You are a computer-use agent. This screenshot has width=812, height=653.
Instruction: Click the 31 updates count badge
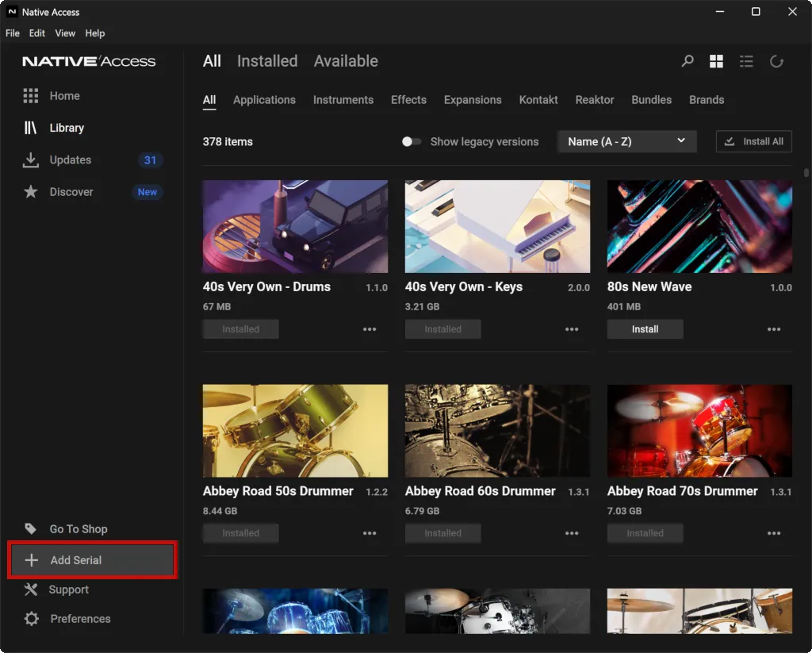point(150,160)
